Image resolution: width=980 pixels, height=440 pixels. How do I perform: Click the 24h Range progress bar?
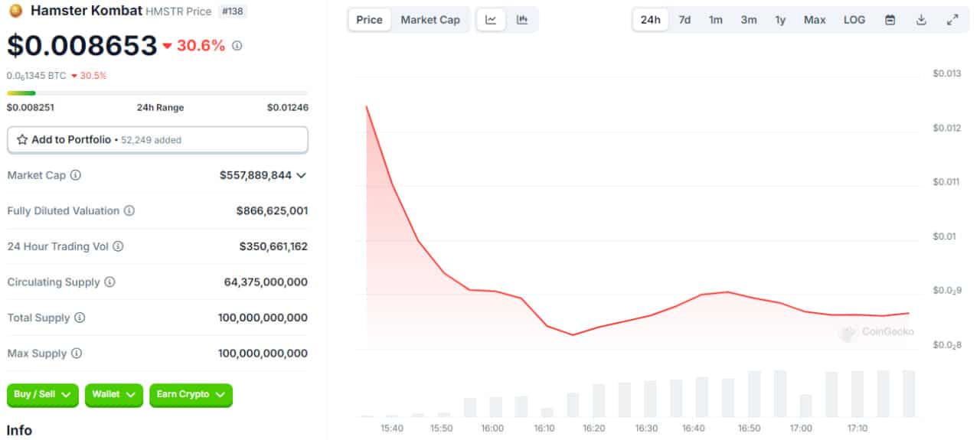(x=158, y=93)
